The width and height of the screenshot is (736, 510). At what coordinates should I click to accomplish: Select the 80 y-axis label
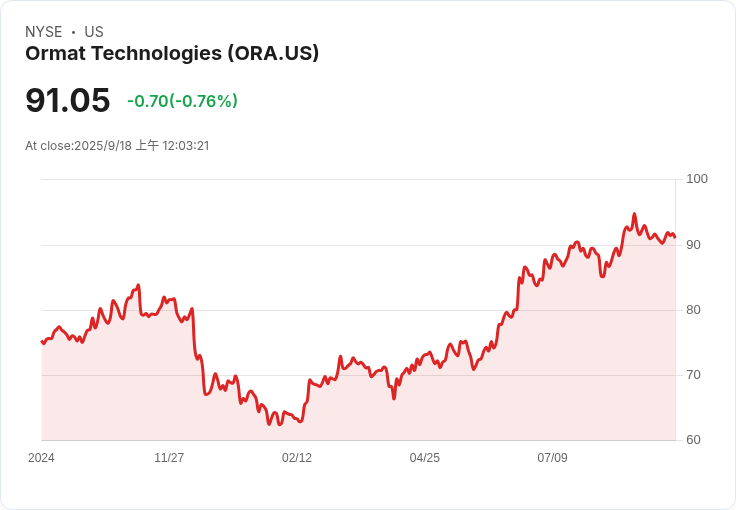tap(693, 310)
